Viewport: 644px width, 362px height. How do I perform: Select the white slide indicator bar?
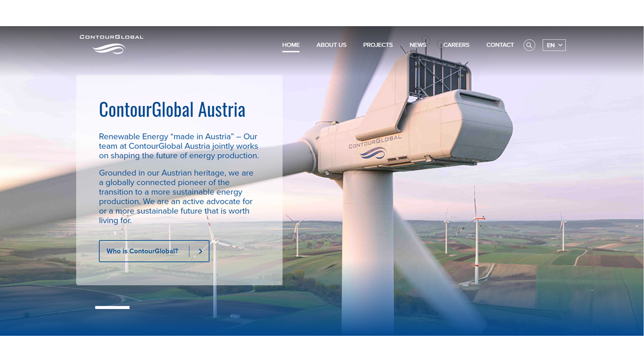112,307
